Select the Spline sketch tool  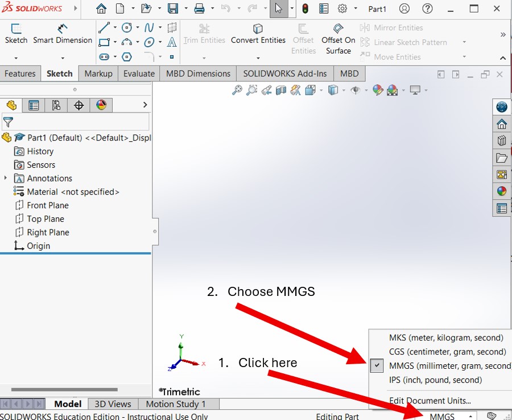click(149, 28)
